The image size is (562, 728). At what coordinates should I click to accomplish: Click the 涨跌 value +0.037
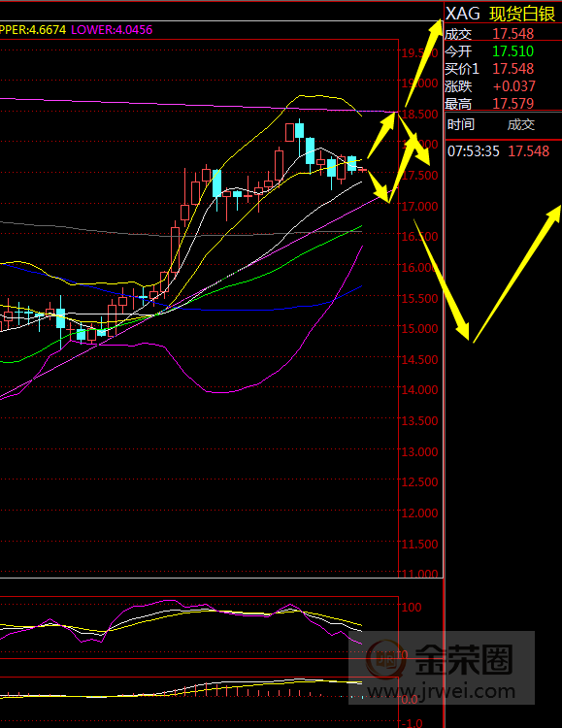pyautogui.click(x=514, y=85)
